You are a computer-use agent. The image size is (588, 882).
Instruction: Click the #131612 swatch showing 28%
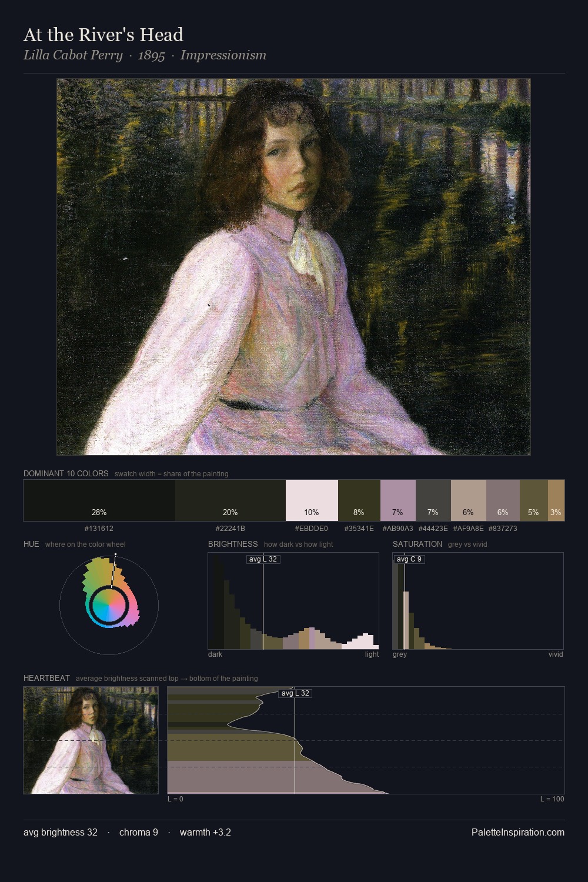click(99, 500)
